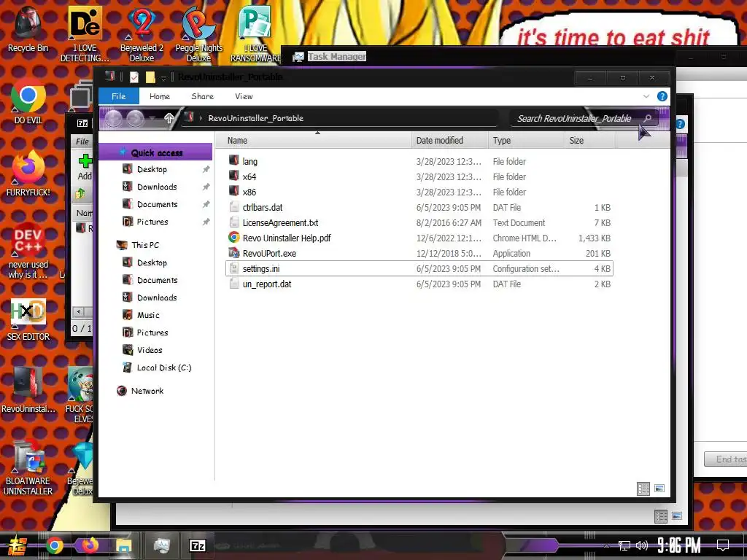Open the View ribbon tab
Image resolution: width=747 pixels, height=560 pixels.
click(244, 96)
